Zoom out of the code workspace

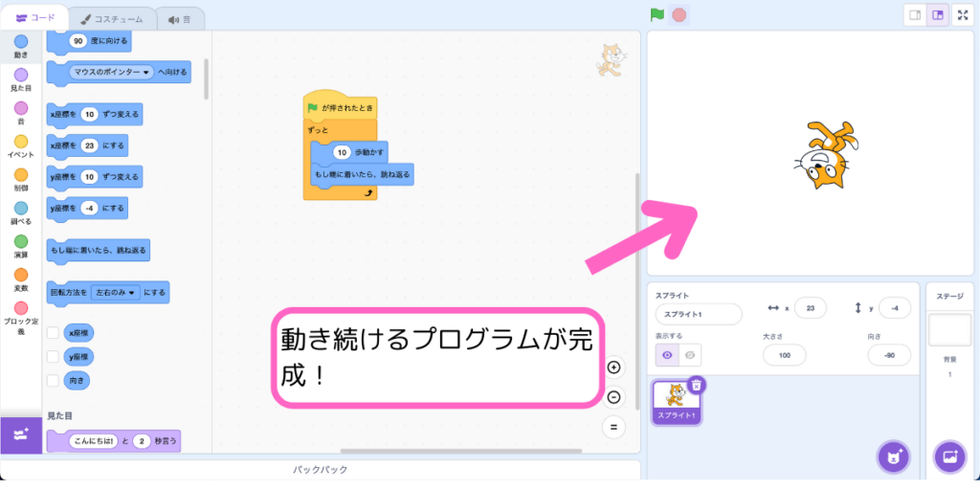click(614, 397)
